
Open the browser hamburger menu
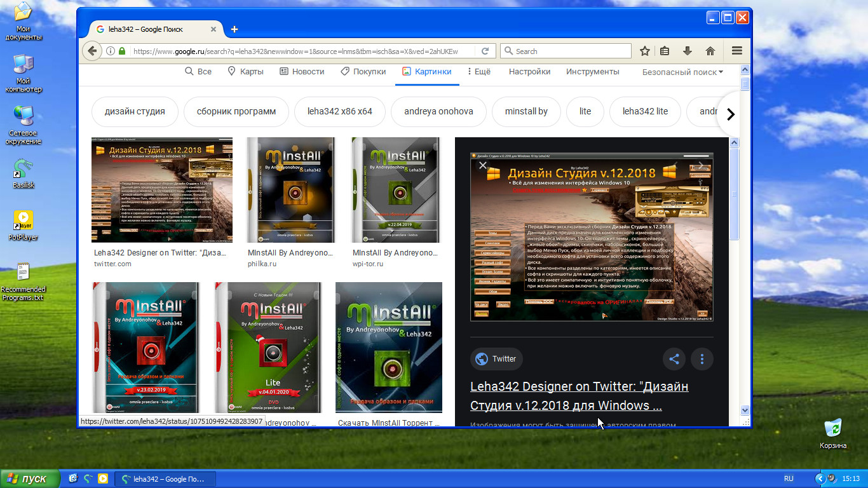pyautogui.click(x=737, y=51)
